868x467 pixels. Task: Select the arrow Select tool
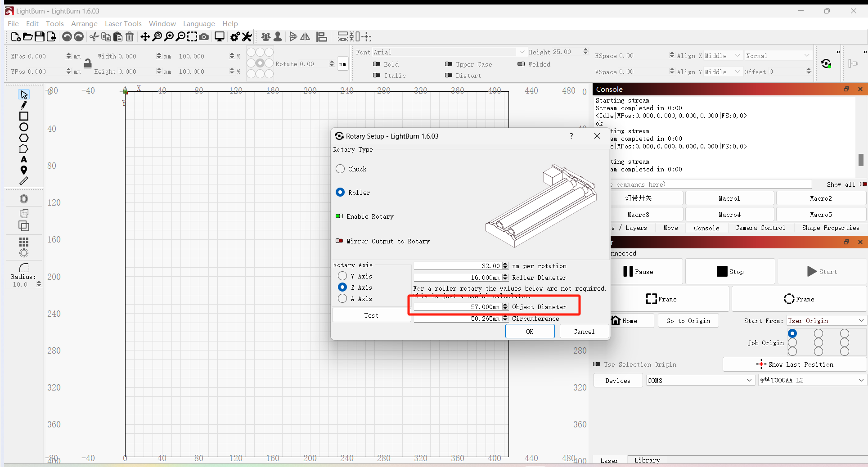click(x=24, y=94)
